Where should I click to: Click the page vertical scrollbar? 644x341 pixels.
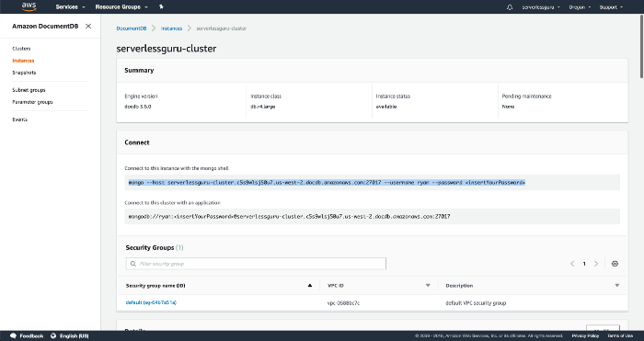tap(641, 46)
